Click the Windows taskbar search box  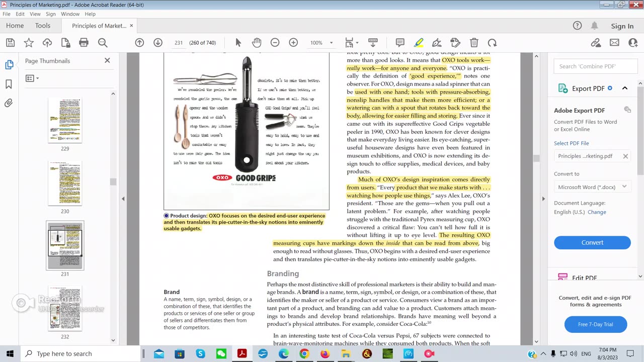coord(80,353)
